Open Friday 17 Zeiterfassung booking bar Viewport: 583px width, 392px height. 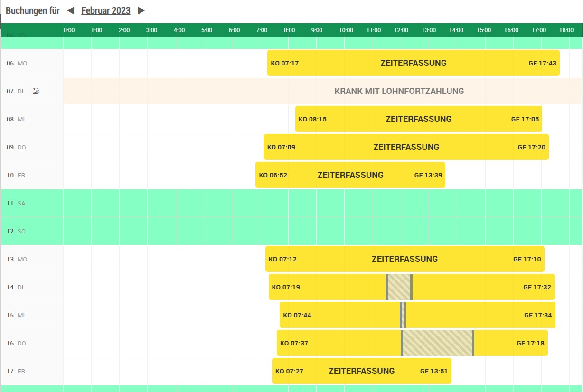(361, 371)
